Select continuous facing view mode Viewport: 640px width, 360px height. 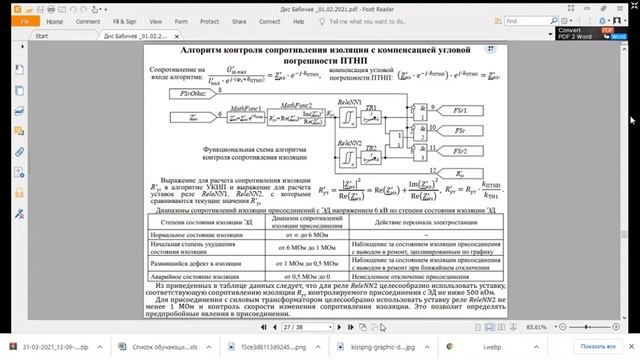513,327
